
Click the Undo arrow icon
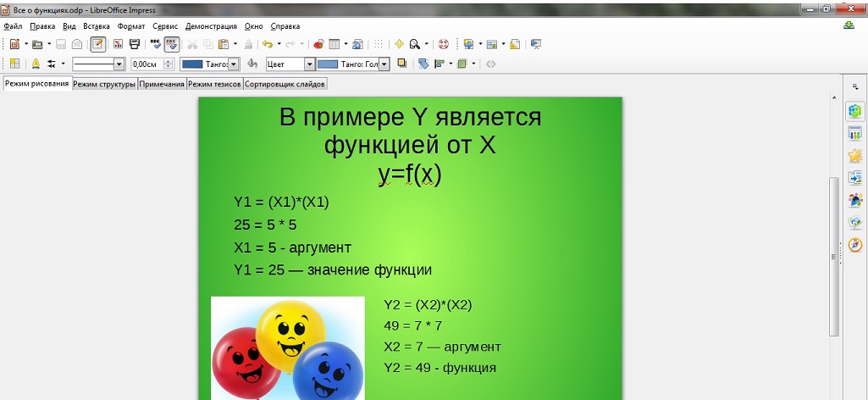pos(267,44)
